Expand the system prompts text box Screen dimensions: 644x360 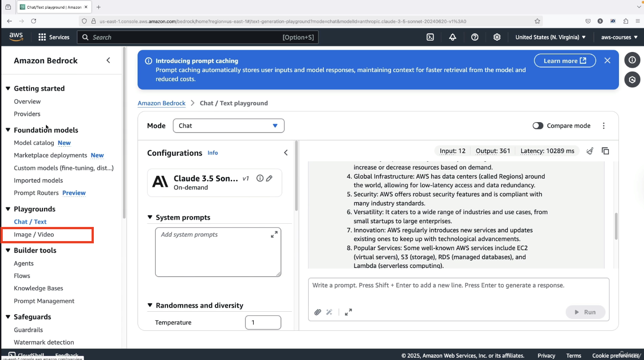point(274,234)
